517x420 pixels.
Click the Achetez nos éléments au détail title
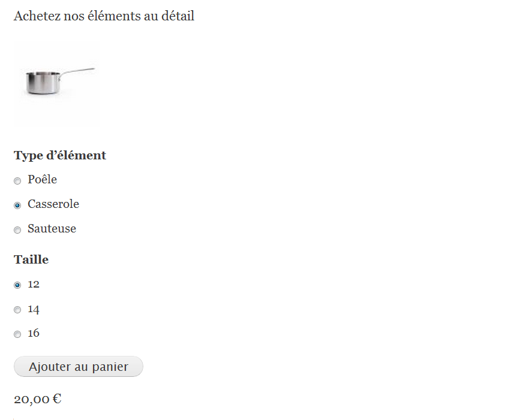pyautogui.click(x=104, y=16)
